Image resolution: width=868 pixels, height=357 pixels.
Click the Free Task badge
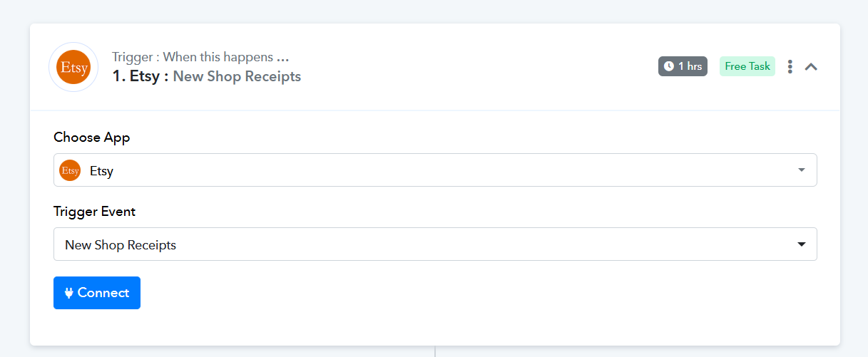click(747, 66)
